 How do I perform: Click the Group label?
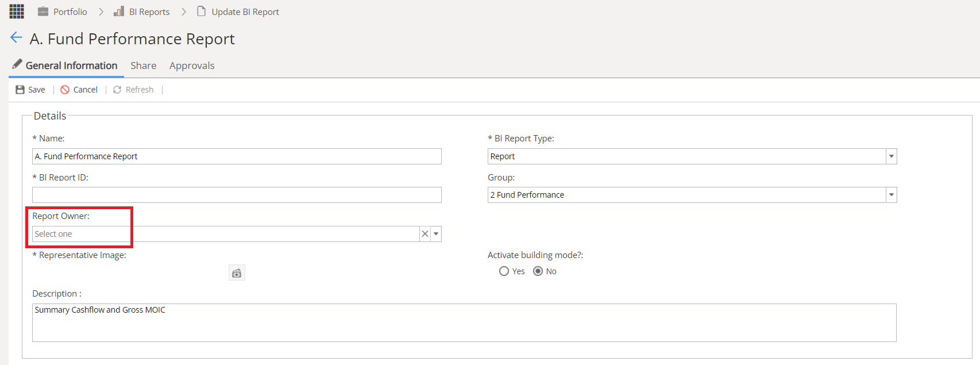[501, 178]
